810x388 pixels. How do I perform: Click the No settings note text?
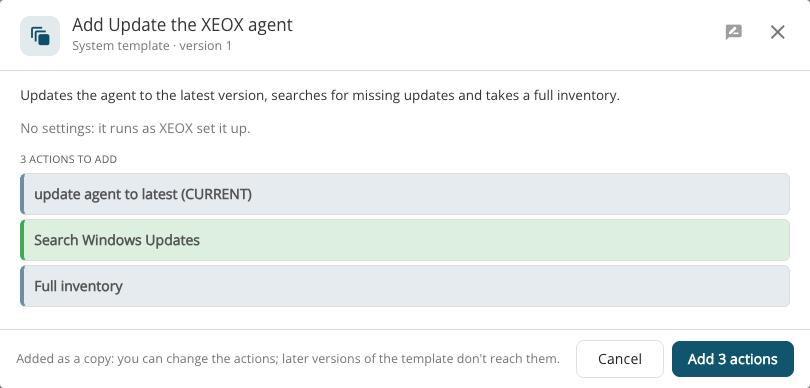135,128
